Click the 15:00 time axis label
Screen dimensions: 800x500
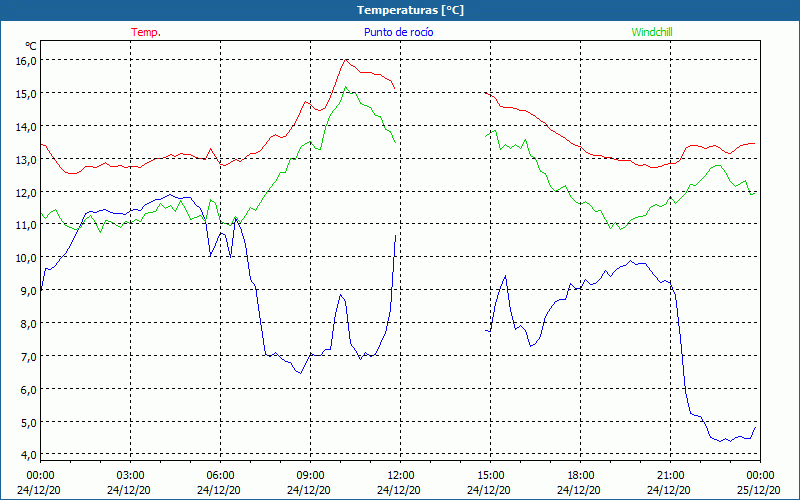pyautogui.click(x=490, y=476)
